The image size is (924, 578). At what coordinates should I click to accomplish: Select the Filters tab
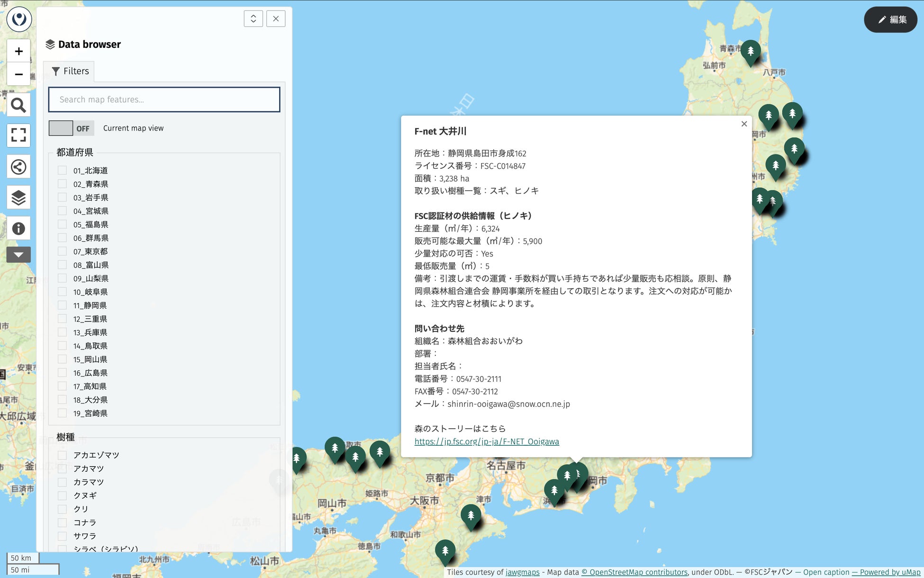(70, 71)
